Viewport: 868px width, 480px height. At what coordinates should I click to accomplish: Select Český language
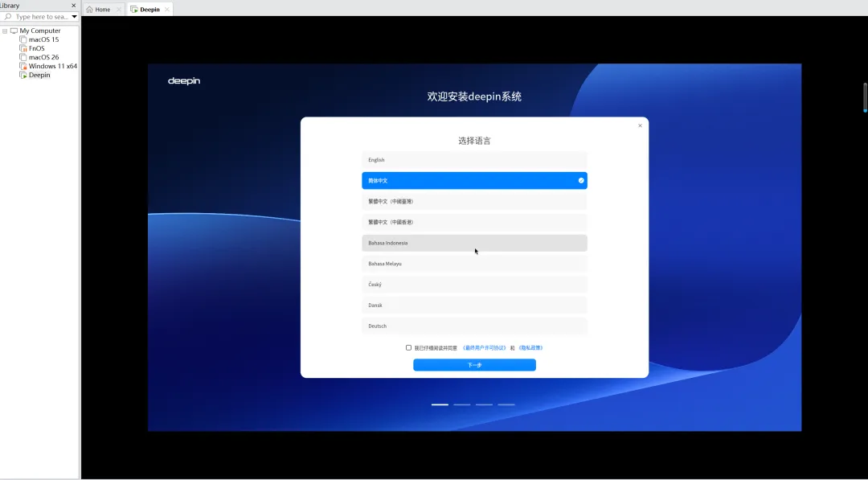[474, 285]
